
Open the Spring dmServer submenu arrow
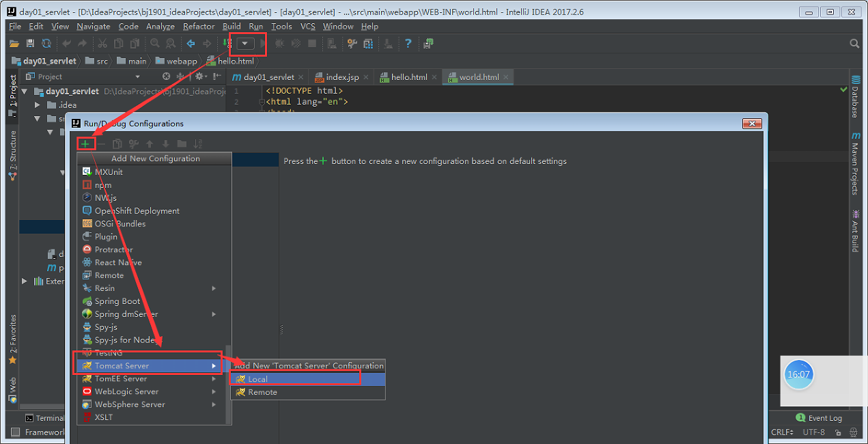click(x=214, y=314)
